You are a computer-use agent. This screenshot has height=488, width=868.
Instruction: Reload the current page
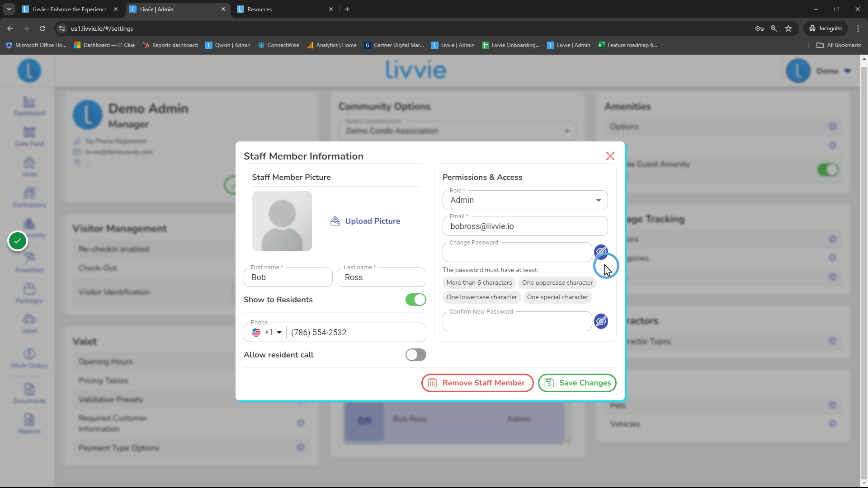point(42,28)
